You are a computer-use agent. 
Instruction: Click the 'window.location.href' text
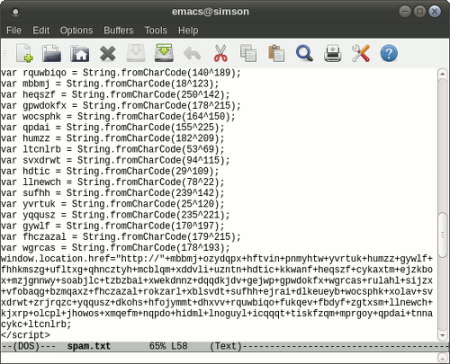pyautogui.click(x=55, y=259)
